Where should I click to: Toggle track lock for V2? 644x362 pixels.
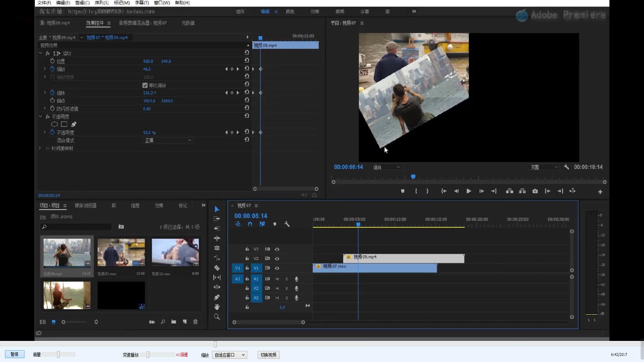point(247,259)
